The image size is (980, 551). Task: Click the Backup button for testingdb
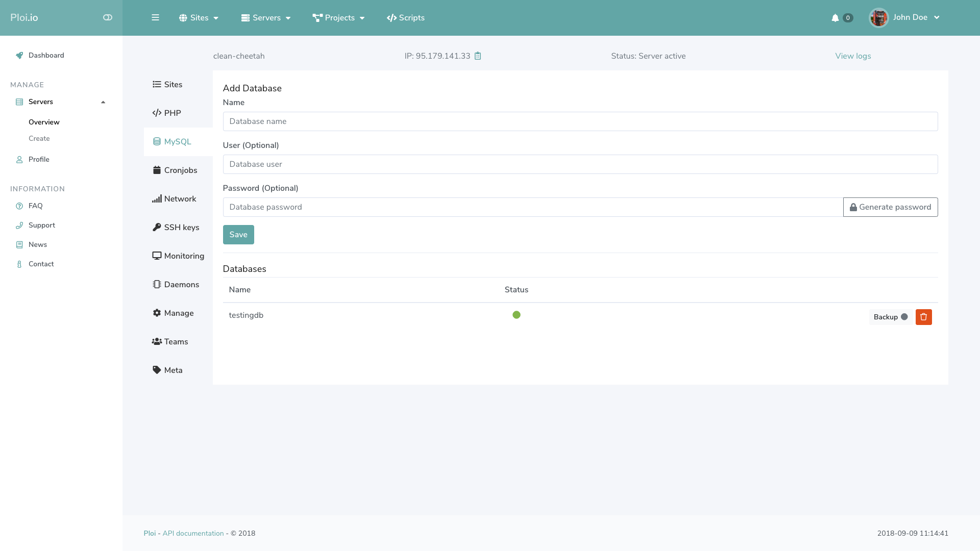coord(891,317)
